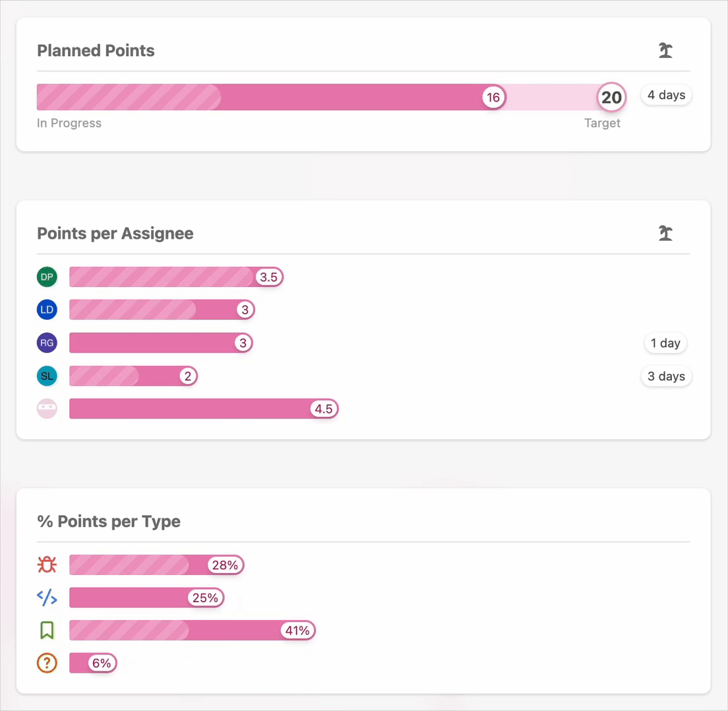This screenshot has width=728, height=711.
Task: Click the 1 day chip next to RG
Action: 665,343
